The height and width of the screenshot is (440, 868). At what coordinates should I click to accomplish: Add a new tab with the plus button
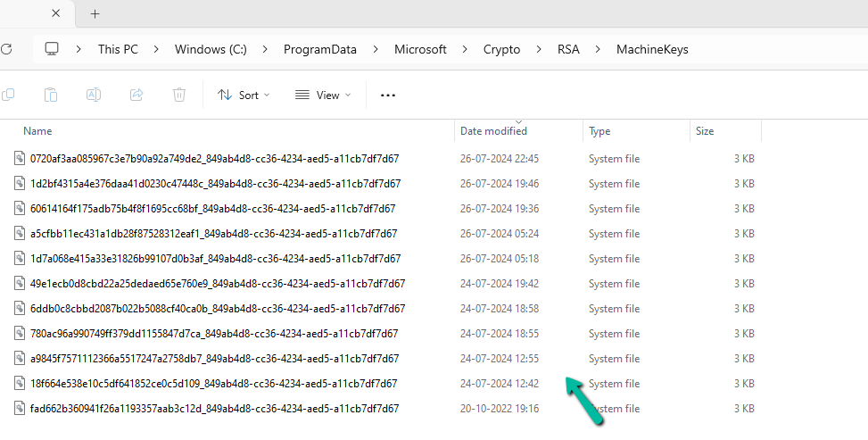95,13
